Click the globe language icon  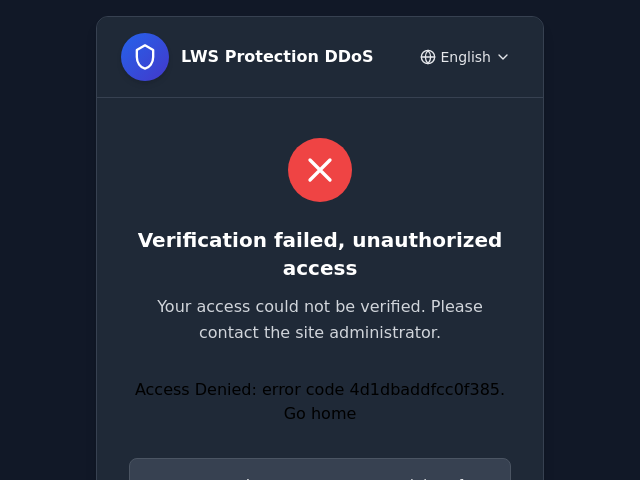click(428, 57)
